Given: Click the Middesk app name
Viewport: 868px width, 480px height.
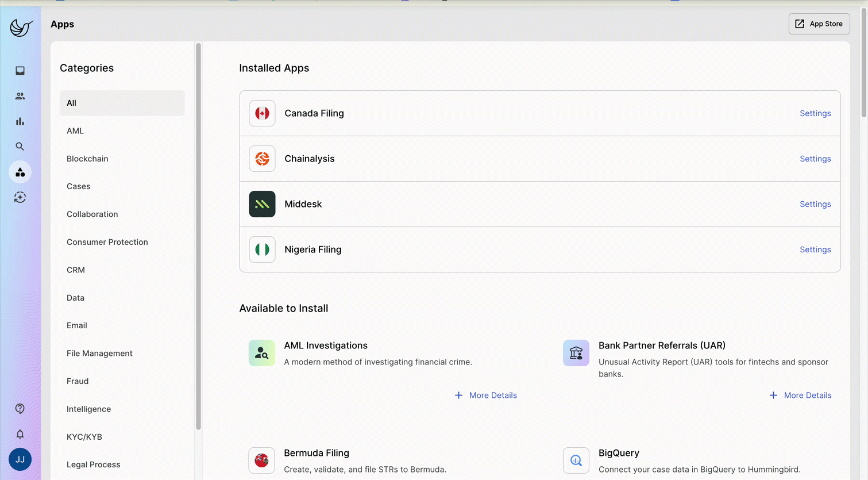Looking at the screenshot, I should 303,204.
